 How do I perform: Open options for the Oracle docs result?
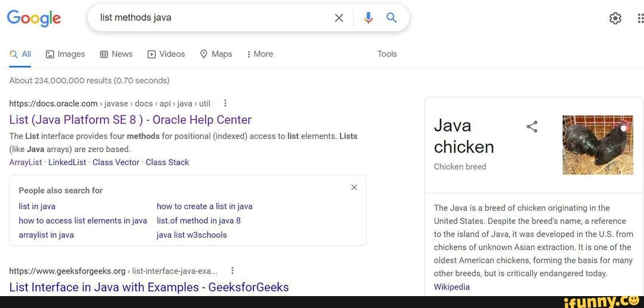225,102
